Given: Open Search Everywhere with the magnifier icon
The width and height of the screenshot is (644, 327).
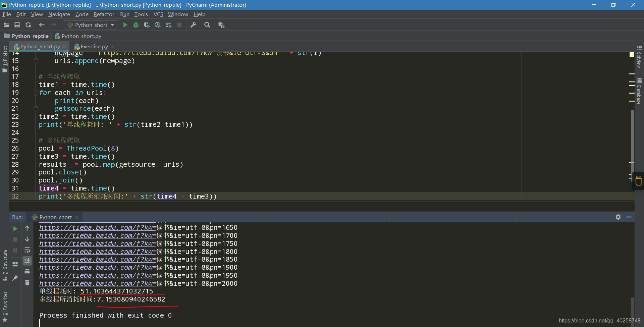Looking at the screenshot, I should point(207,25).
